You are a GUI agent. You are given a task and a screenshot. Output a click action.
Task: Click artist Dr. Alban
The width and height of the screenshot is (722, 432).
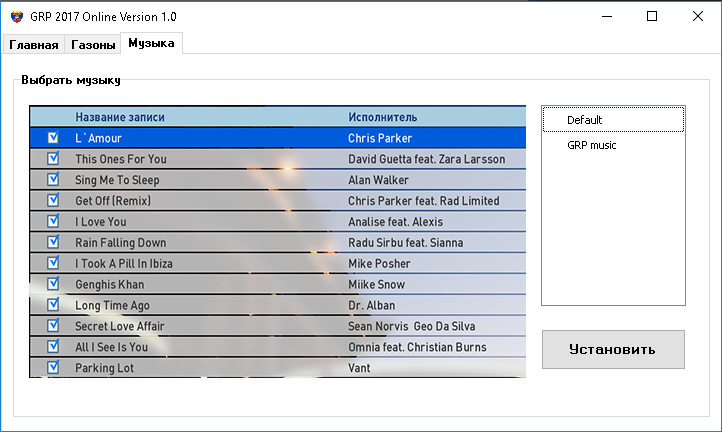click(x=371, y=305)
